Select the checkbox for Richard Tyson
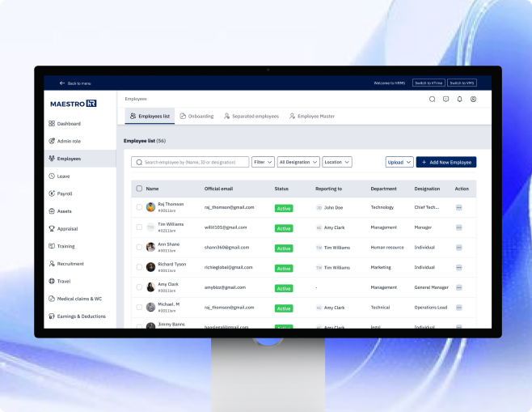The height and width of the screenshot is (412, 532). 139,267
